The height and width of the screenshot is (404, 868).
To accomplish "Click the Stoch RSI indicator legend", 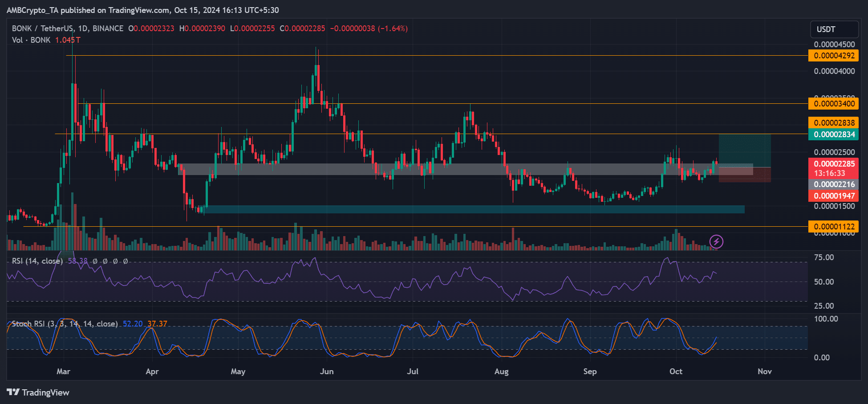I will click(65, 324).
